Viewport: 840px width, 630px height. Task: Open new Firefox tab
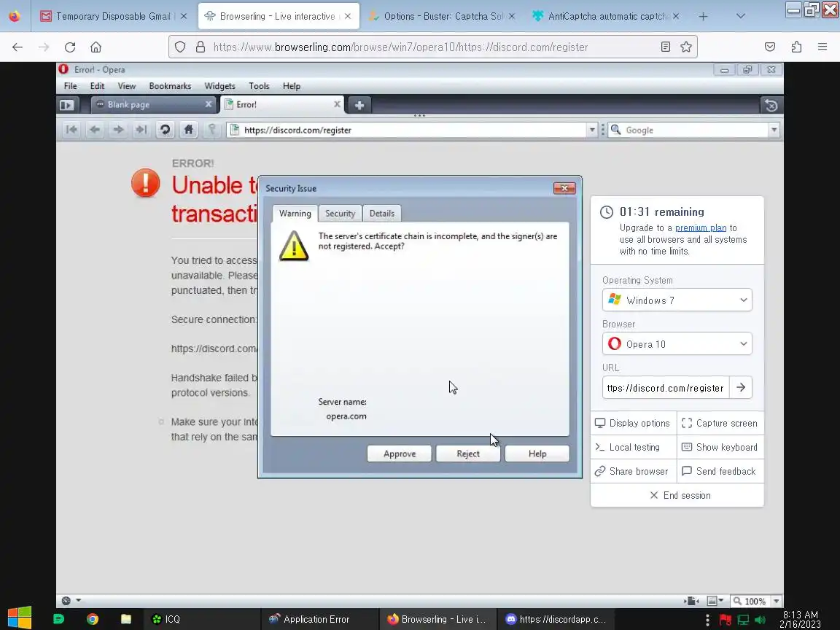point(703,17)
